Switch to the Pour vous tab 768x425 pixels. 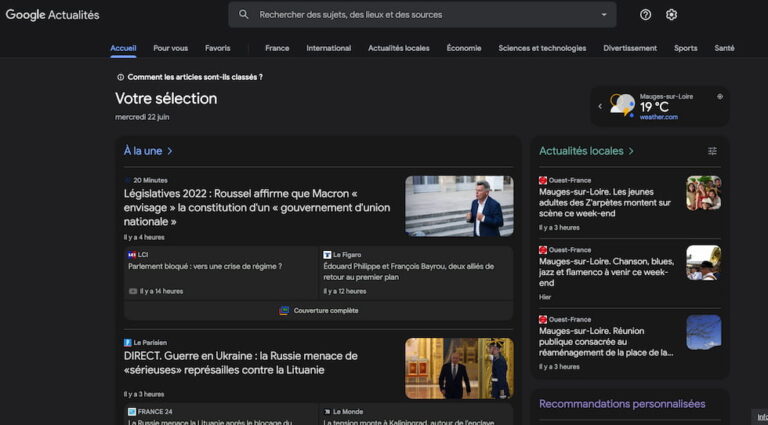click(170, 48)
